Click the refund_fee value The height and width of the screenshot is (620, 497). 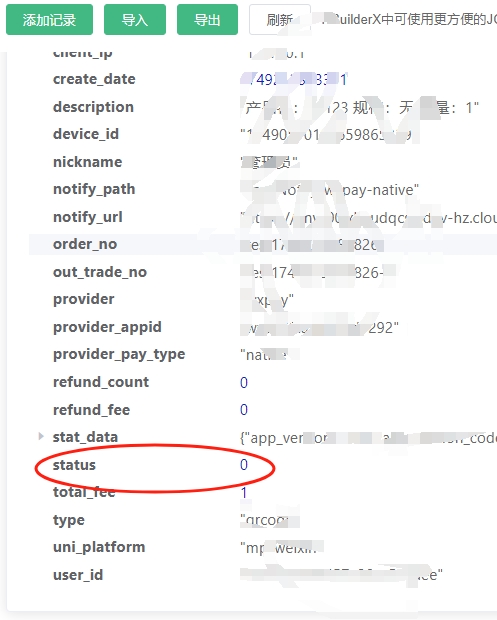244,410
